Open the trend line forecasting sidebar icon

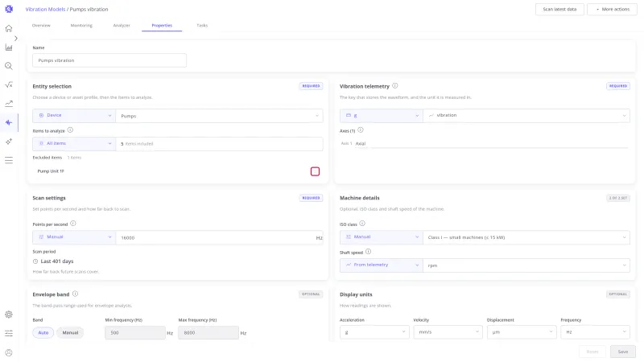pos(9,104)
